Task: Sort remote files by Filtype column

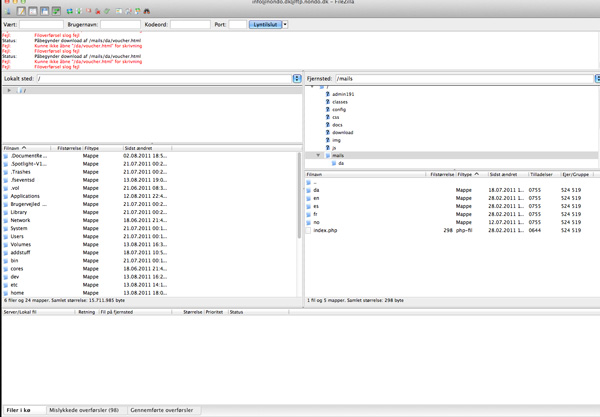Action: click(472, 174)
